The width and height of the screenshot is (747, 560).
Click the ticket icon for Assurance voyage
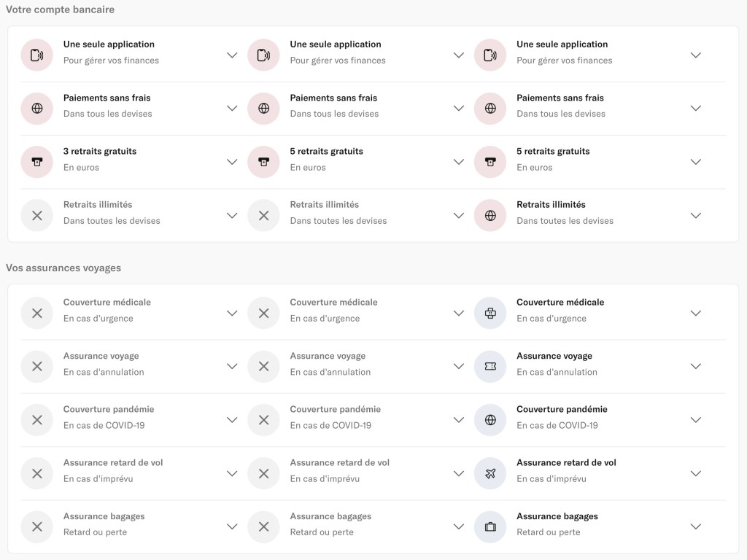tap(490, 366)
